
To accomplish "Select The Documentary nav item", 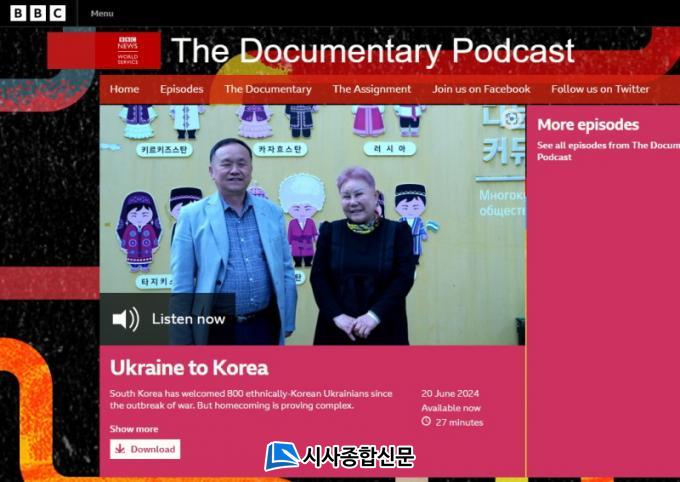I will tap(267, 89).
